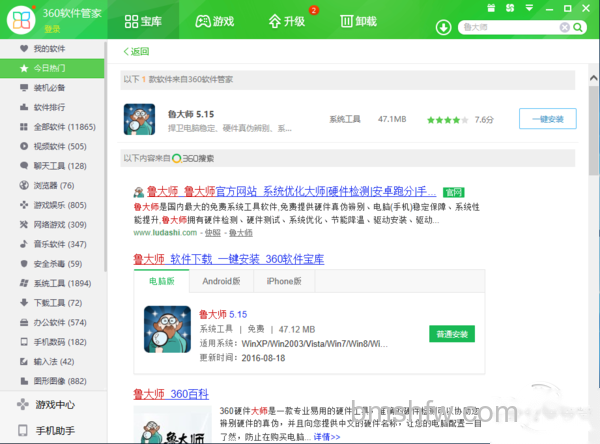The image size is (600, 444).
Task: Click the 鲁大师 link beside 快照
Action: (241, 233)
